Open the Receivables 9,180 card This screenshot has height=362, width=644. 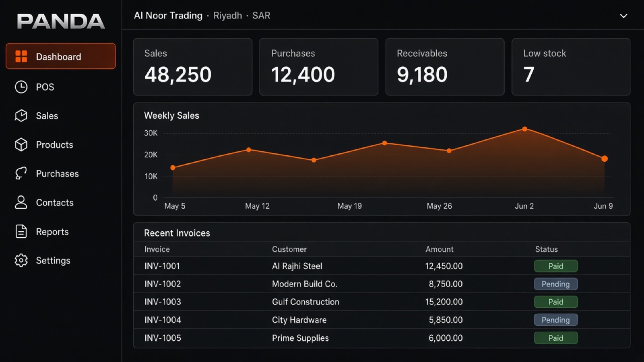tap(445, 67)
